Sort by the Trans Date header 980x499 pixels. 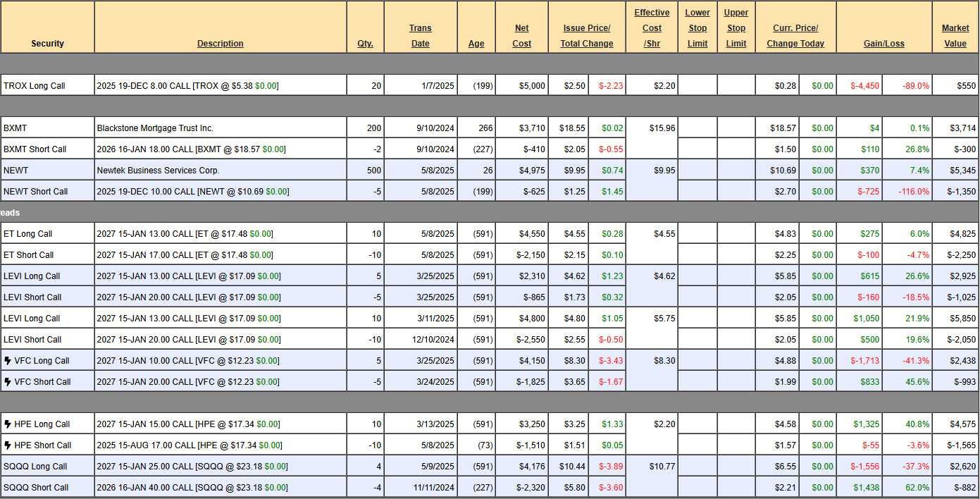click(x=420, y=36)
